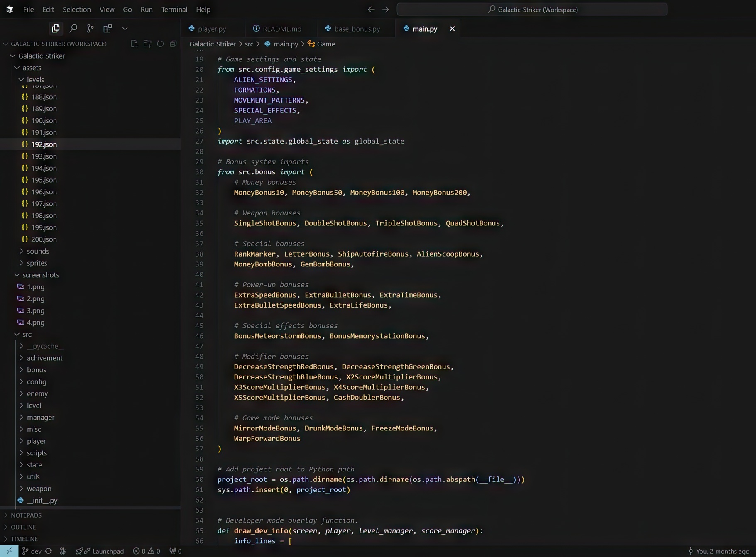Expand the sounds folder
The width and height of the screenshot is (756, 557).
[38, 251]
